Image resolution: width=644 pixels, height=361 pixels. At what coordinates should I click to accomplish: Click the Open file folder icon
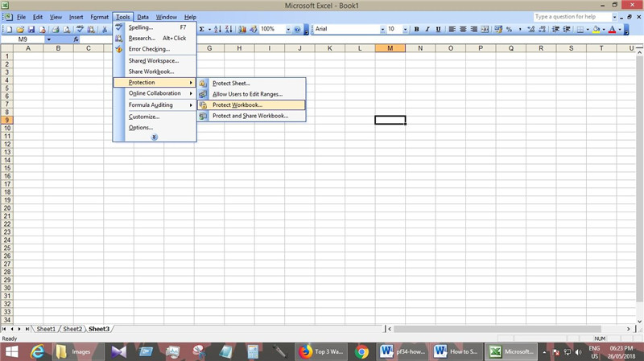coord(20,29)
